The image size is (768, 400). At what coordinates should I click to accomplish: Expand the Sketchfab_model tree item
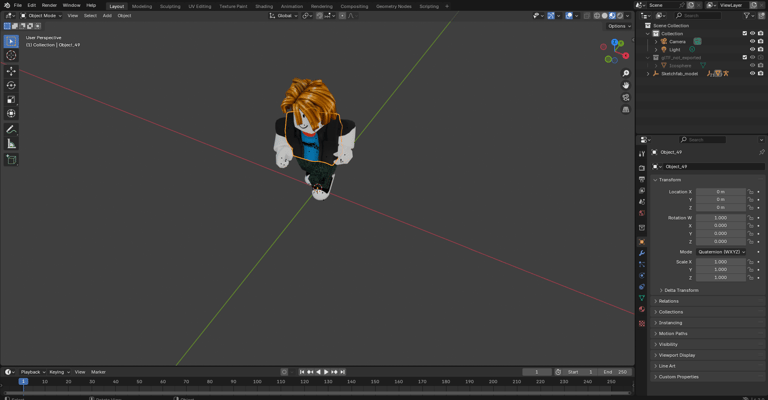(x=648, y=74)
